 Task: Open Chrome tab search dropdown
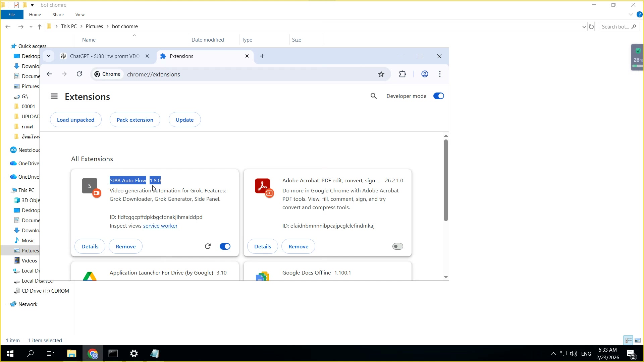(x=49, y=56)
